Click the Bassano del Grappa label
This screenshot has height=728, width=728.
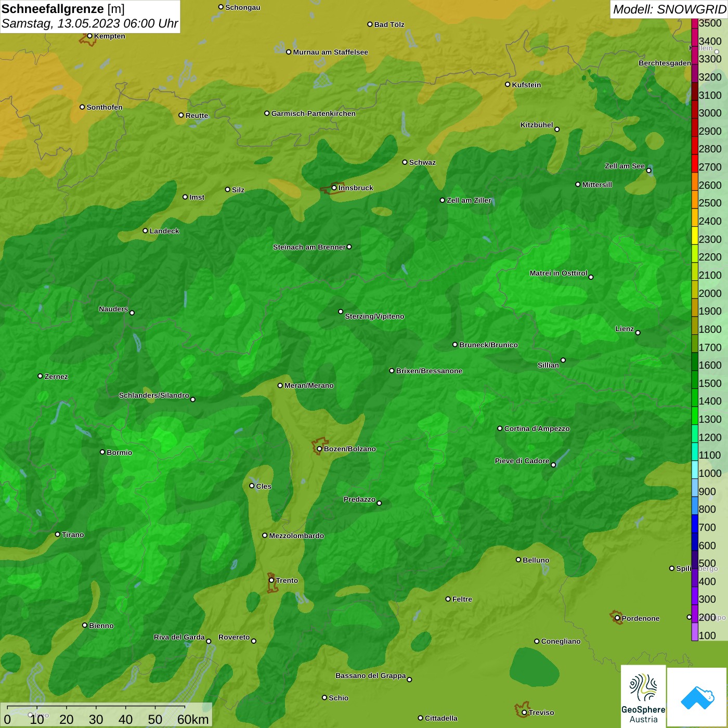pyautogui.click(x=371, y=675)
